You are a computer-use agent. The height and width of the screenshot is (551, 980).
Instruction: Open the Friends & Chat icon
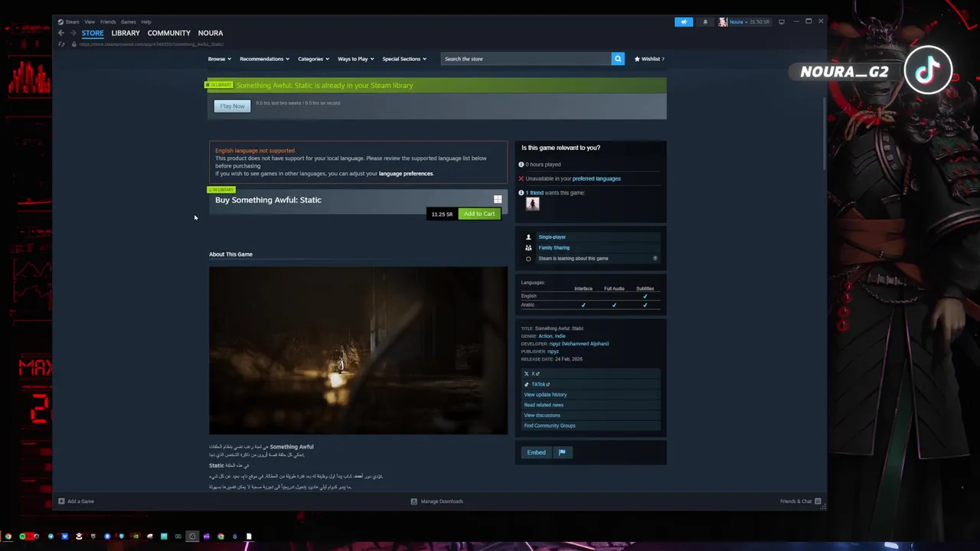[x=818, y=501]
